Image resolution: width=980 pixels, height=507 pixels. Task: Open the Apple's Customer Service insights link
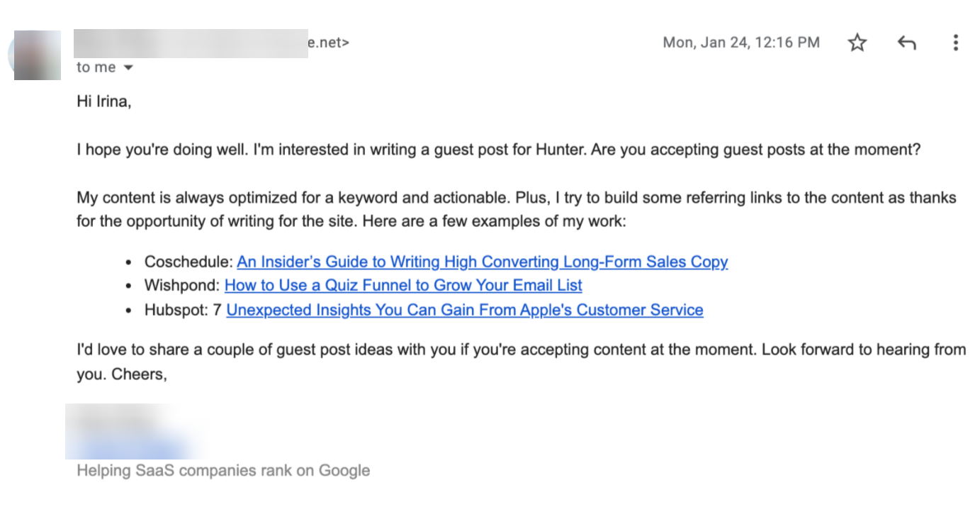click(464, 310)
